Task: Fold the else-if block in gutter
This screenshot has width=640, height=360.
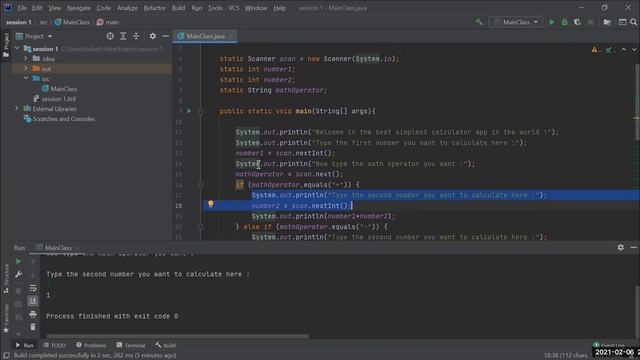Action: click(x=200, y=227)
